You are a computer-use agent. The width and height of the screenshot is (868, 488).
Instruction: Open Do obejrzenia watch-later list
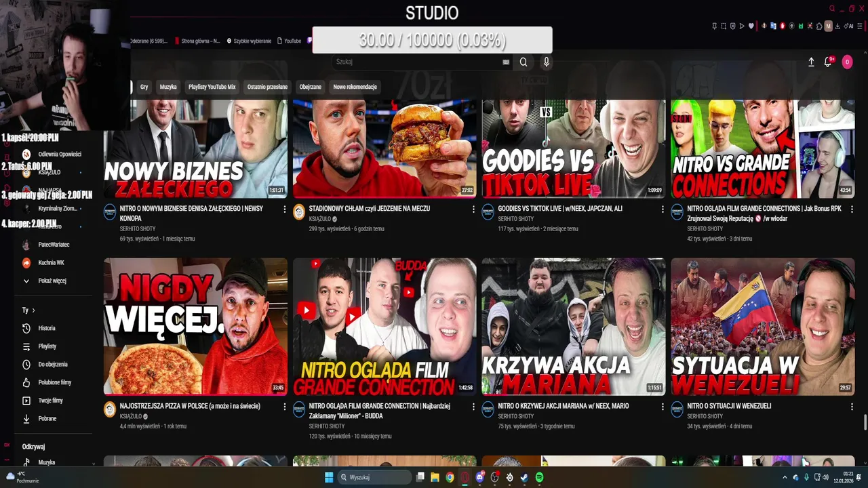53,364
